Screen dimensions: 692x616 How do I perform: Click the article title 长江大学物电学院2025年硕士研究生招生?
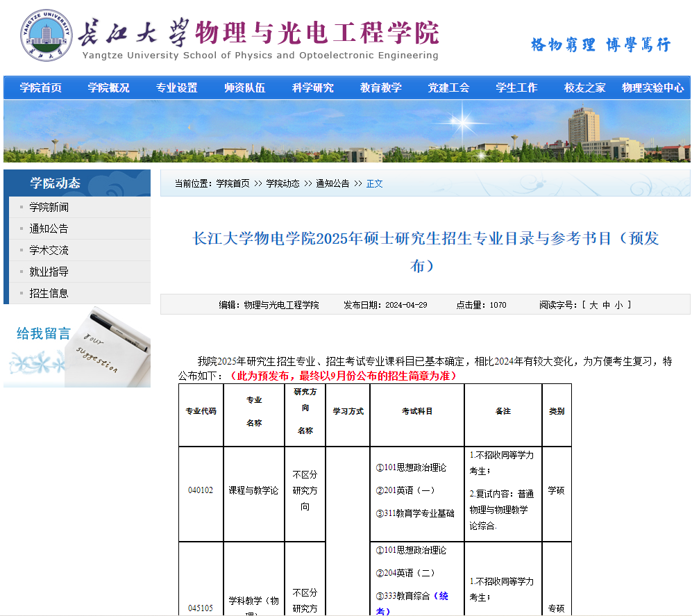pyautogui.click(x=425, y=251)
